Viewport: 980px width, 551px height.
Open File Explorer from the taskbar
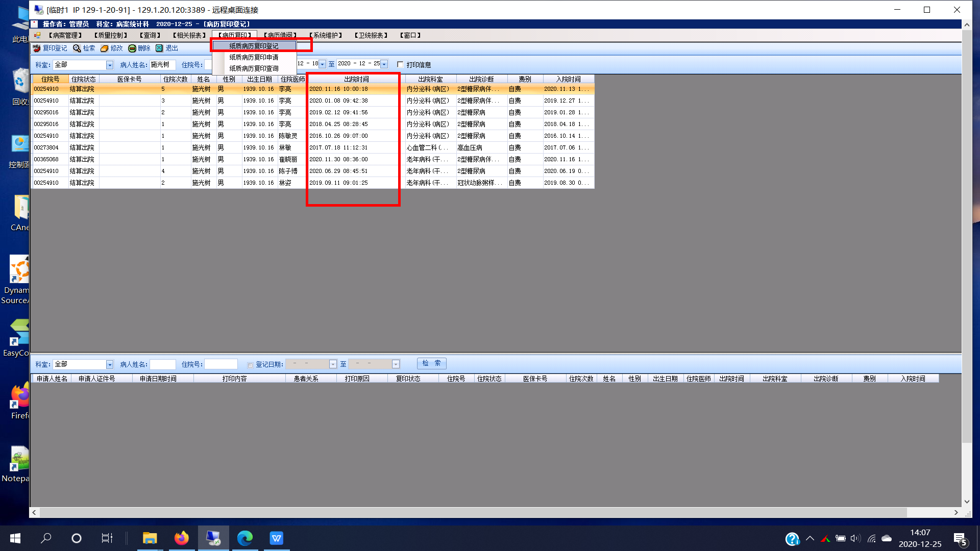pos(150,538)
